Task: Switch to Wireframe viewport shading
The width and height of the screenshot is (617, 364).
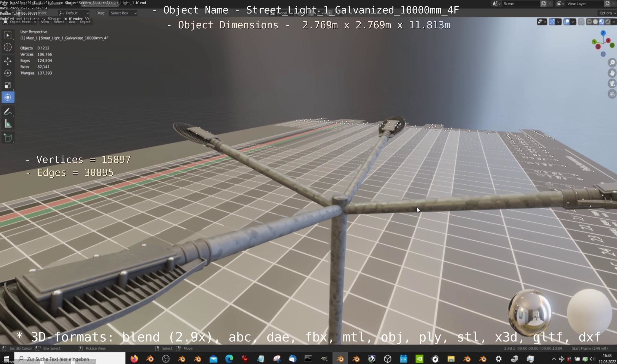Action: coord(589,22)
